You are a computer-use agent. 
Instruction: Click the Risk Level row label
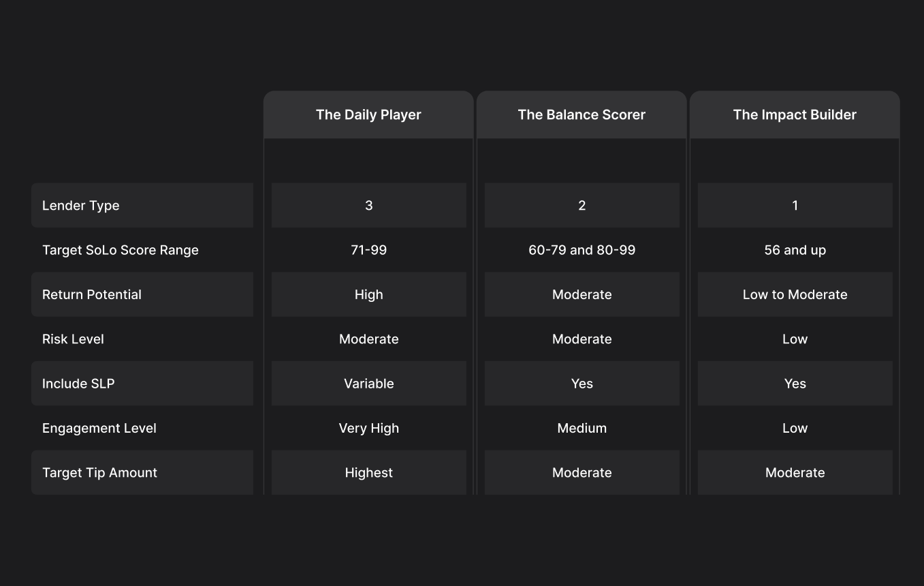(x=73, y=339)
